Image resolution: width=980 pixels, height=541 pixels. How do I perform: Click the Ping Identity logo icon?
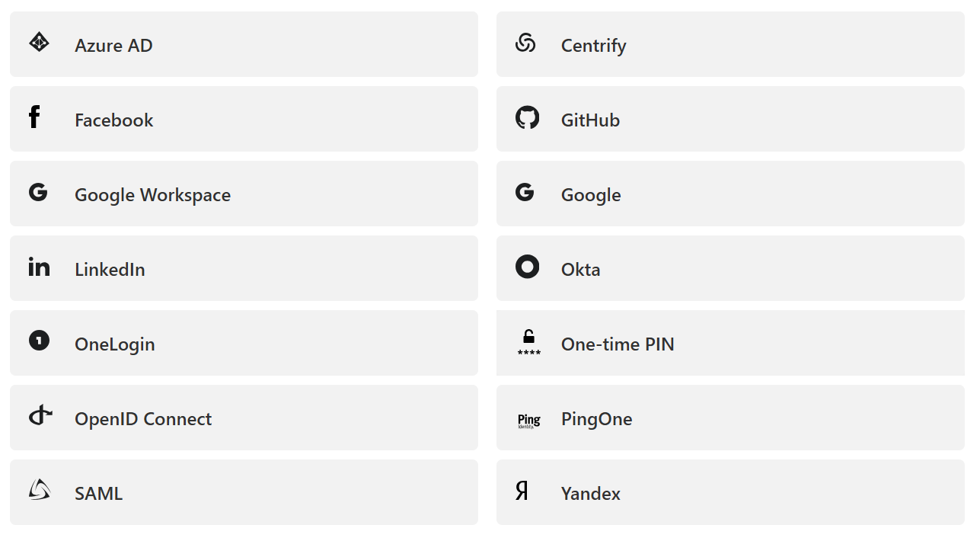coord(528,420)
